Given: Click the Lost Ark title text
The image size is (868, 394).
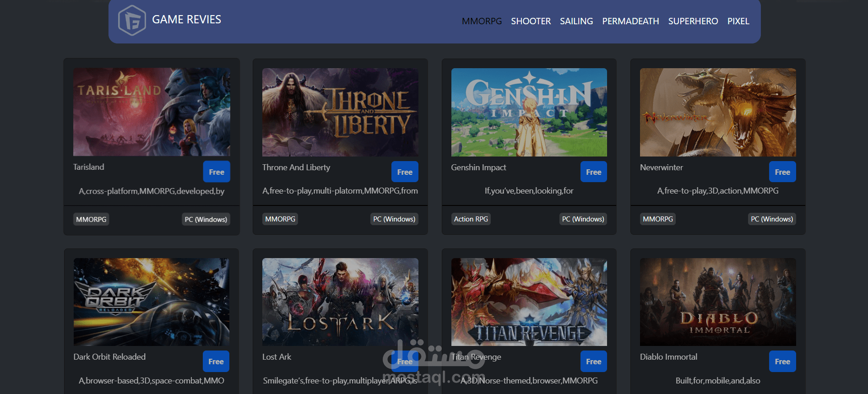Looking at the screenshot, I should [x=277, y=357].
